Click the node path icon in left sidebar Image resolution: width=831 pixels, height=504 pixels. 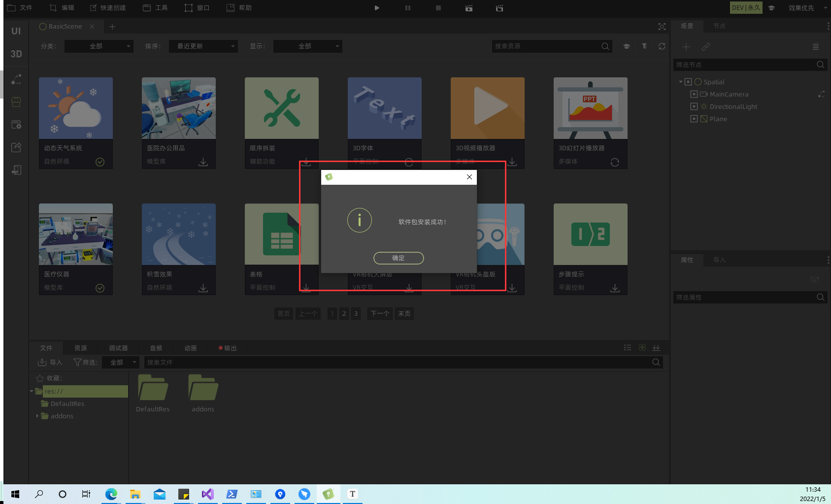pyautogui.click(x=16, y=79)
